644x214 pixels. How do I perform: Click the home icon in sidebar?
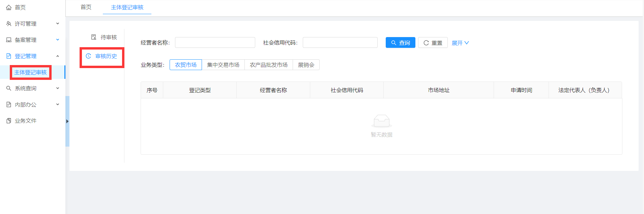[x=9, y=7]
